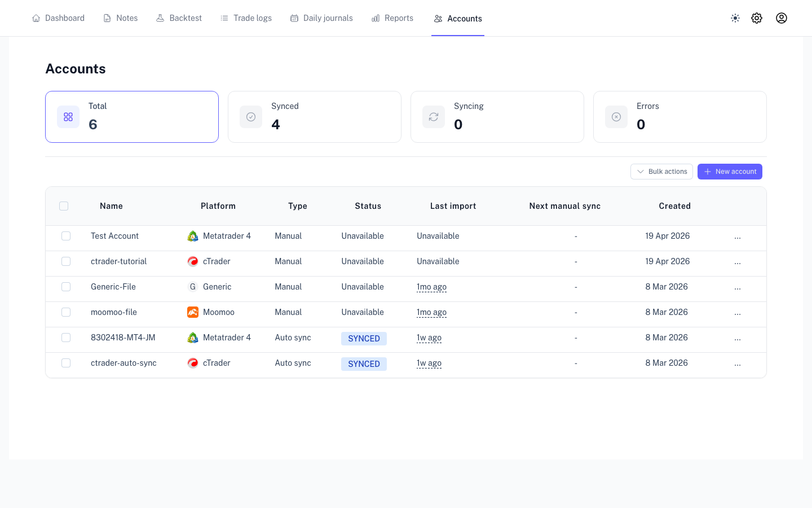Click the cTrader icon next to ctrader-tutorial

(193, 261)
